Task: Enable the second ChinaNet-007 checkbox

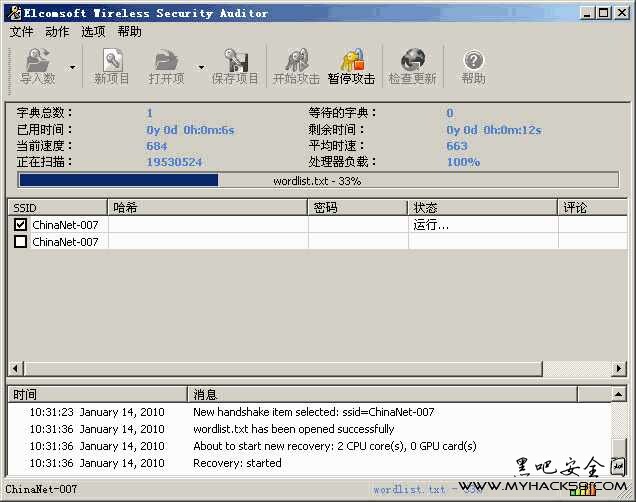Action: pyautogui.click(x=21, y=242)
